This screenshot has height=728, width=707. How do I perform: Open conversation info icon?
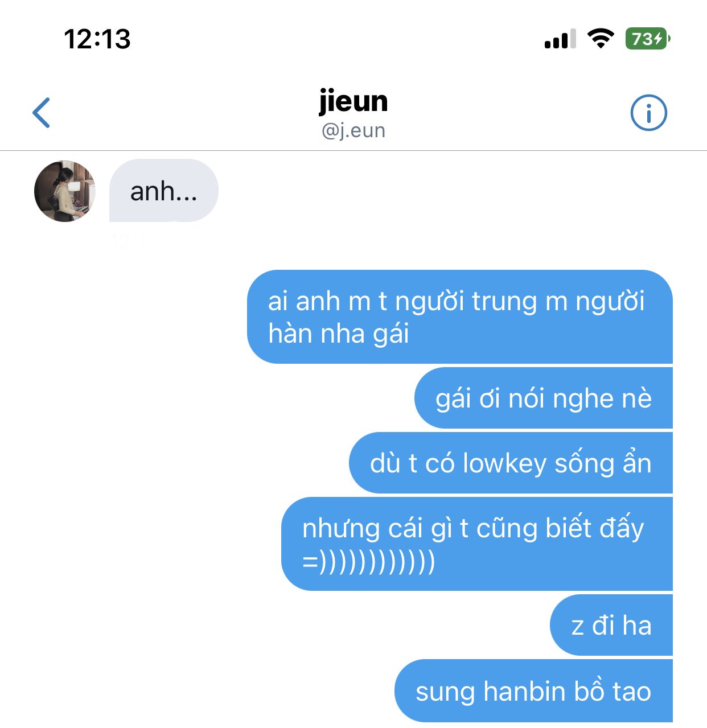coord(648,113)
